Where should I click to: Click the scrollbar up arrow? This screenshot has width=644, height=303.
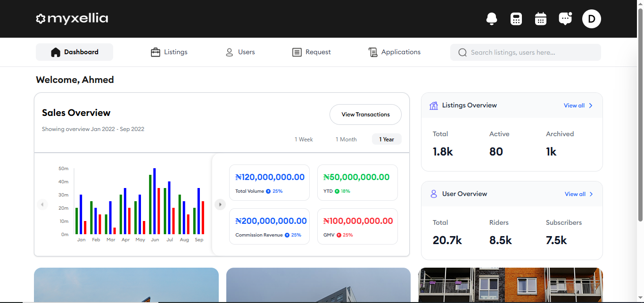pos(640,4)
